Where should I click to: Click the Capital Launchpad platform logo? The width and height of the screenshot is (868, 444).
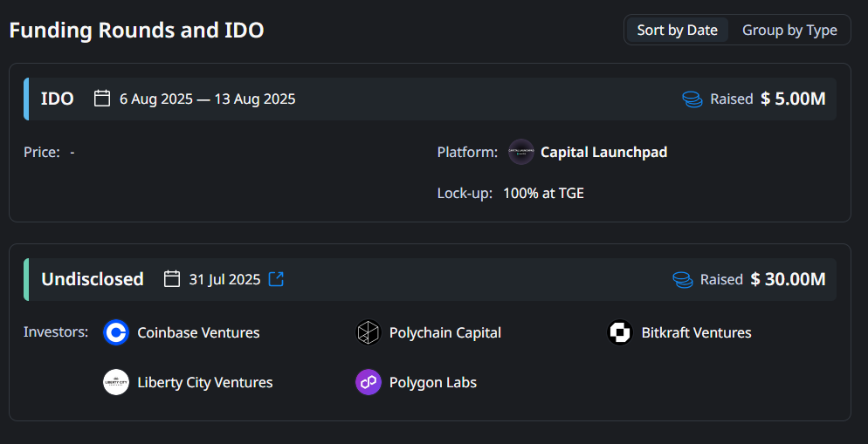tap(521, 152)
